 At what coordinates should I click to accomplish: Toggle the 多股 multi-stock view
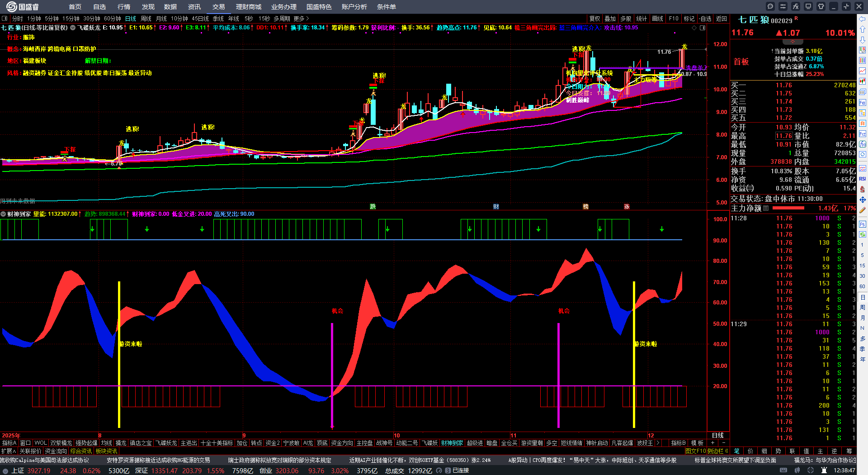pos(626,19)
